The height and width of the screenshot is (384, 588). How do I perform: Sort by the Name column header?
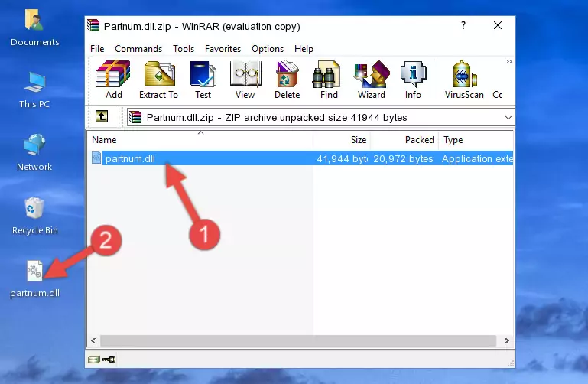200,140
